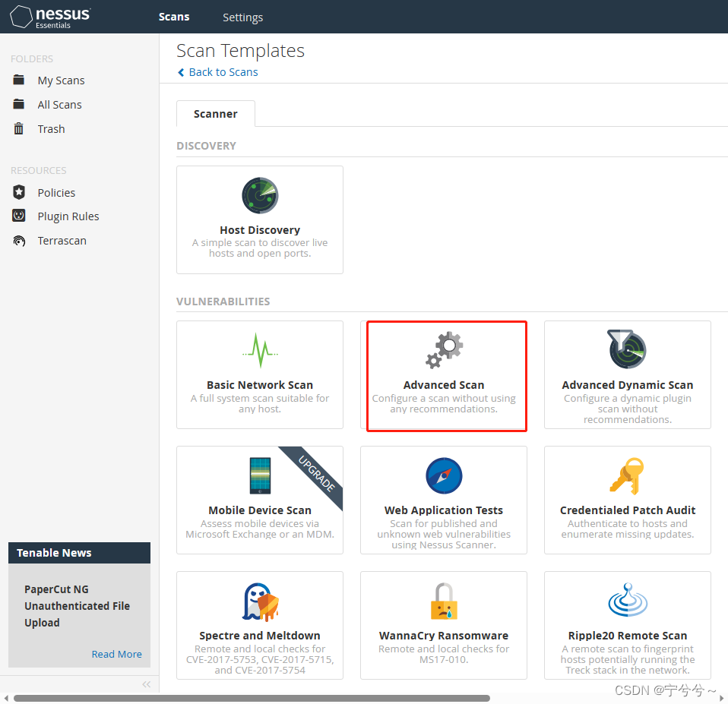Open Read More in Tenable News
This screenshot has height=704, width=728.
116,655
